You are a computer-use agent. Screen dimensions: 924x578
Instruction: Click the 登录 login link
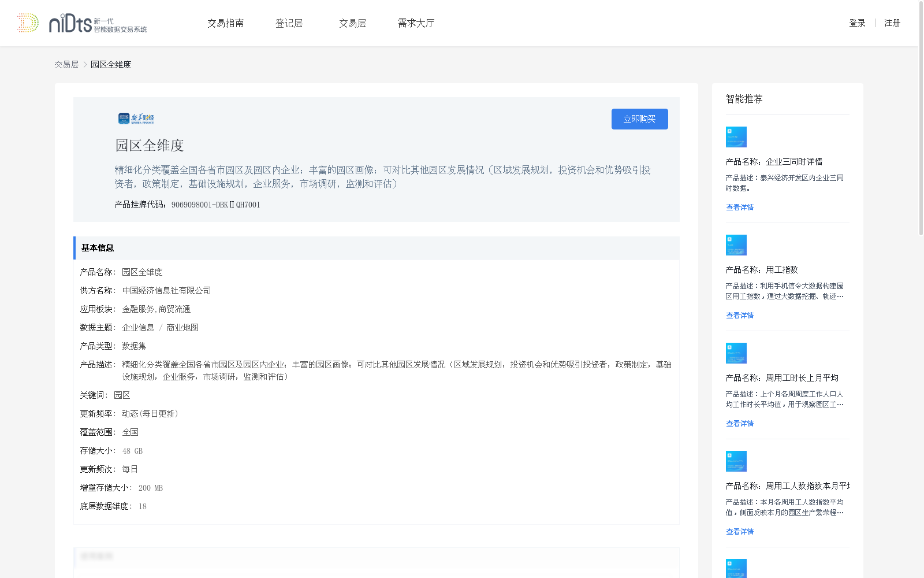[x=857, y=23]
